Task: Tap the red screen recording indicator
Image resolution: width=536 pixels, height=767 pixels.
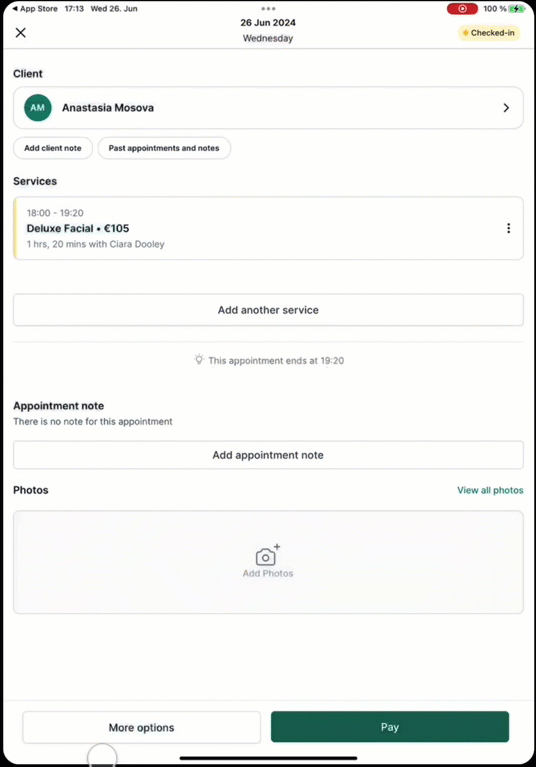Action: [462, 9]
